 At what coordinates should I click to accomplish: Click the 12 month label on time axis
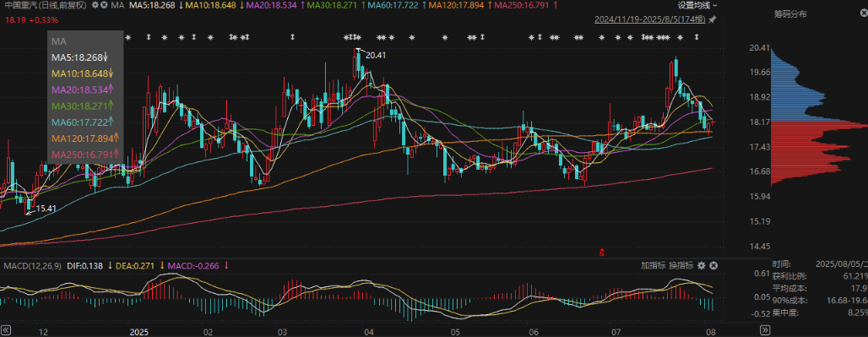point(44,333)
